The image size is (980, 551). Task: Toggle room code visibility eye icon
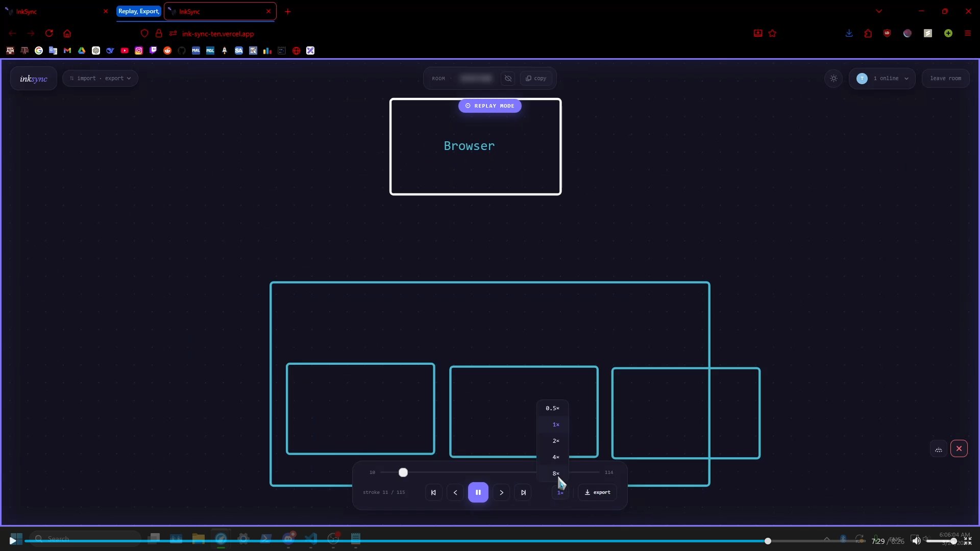coord(508,79)
